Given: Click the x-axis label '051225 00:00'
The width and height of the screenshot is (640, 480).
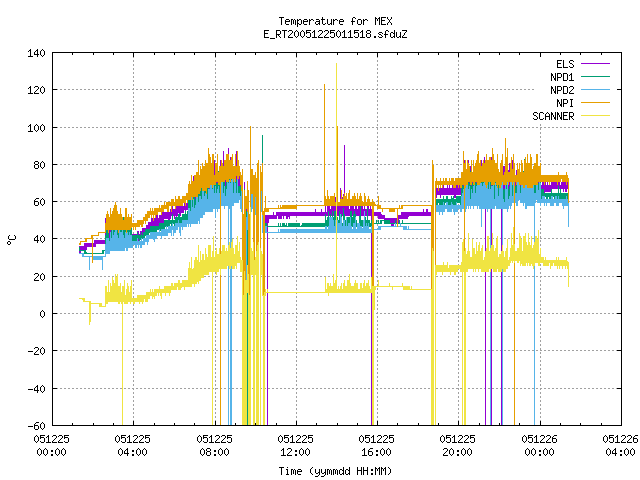Looking at the screenshot, I should pos(51,446).
